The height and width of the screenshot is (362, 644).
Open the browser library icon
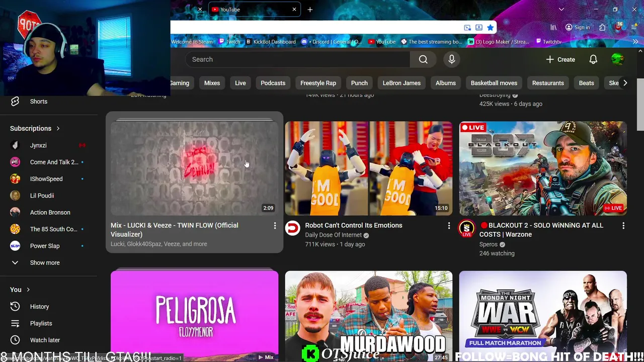click(553, 28)
